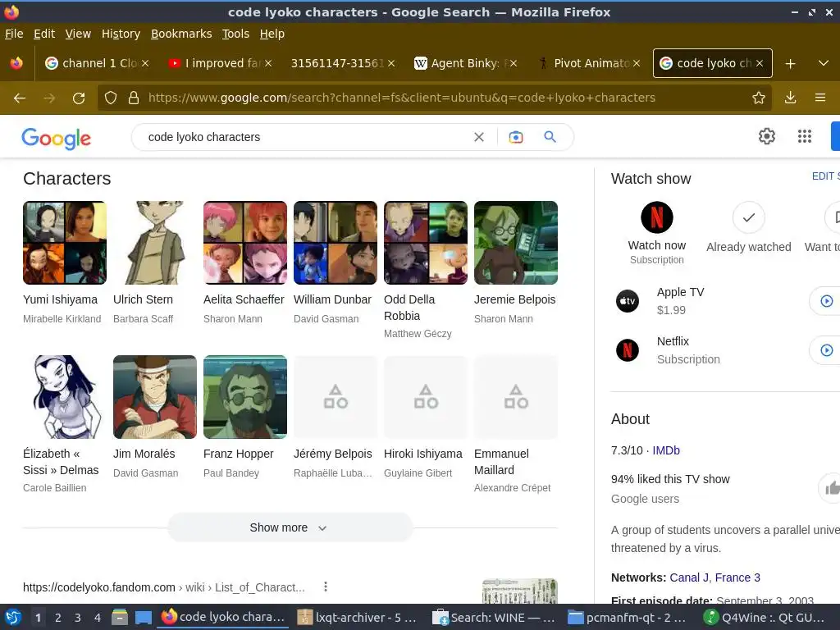Open the Odd Della Robbia character link
This screenshot has width=840, height=630.
tap(409, 308)
